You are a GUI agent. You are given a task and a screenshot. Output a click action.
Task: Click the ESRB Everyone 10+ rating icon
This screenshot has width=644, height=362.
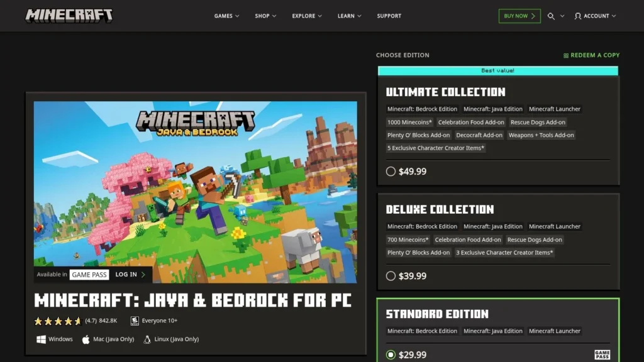coord(135,321)
